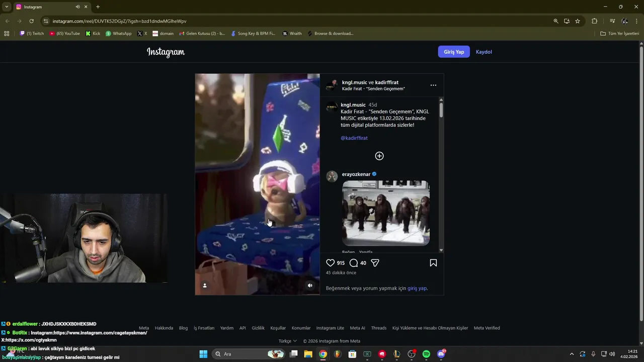
Task: Open Discord from taskbar
Action: [441, 354]
